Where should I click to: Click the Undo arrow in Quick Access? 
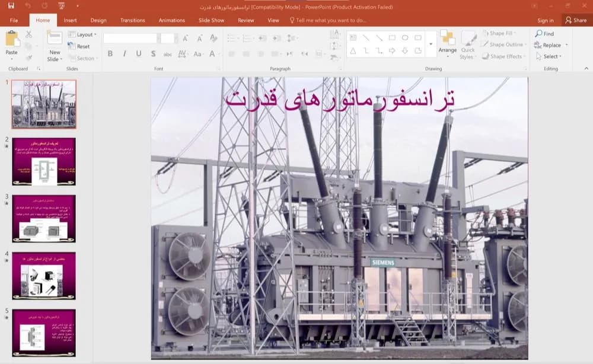tap(28, 6)
